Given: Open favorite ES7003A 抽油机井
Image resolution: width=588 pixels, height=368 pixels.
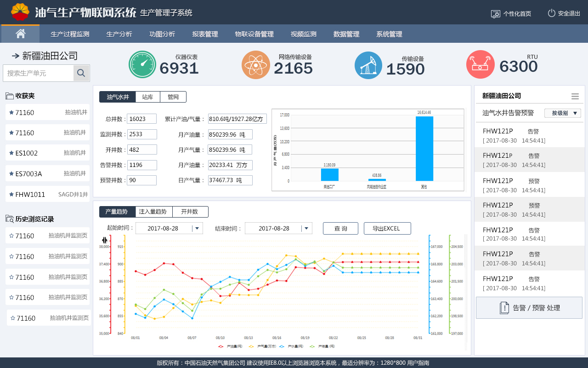Looking at the screenshot, I should point(48,173).
